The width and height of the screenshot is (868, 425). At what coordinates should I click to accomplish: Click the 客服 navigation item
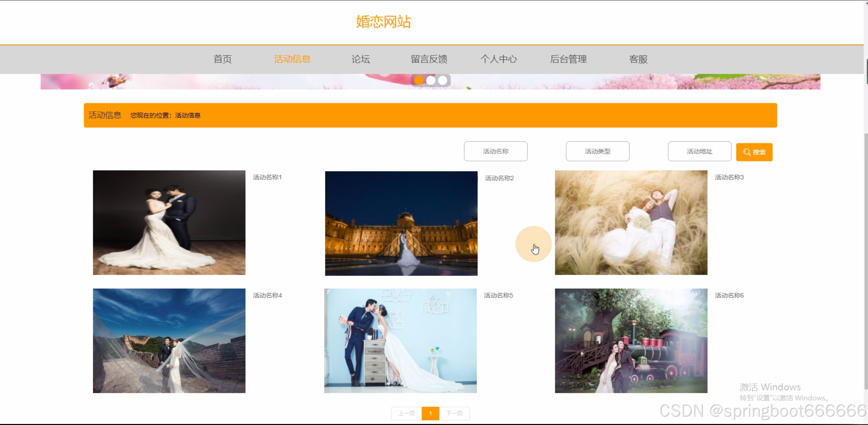(x=638, y=59)
